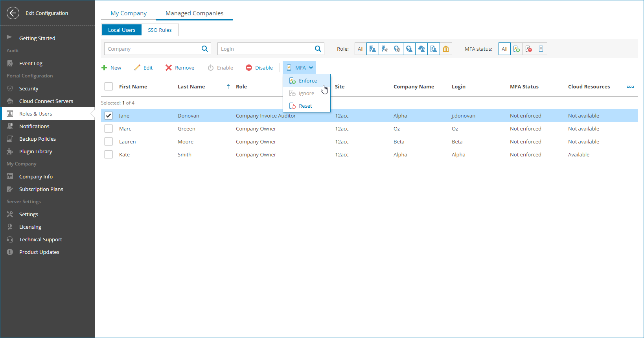Filter roles by location-pin-with-person icon
This screenshot has height=338, width=644.
pyautogui.click(x=409, y=49)
